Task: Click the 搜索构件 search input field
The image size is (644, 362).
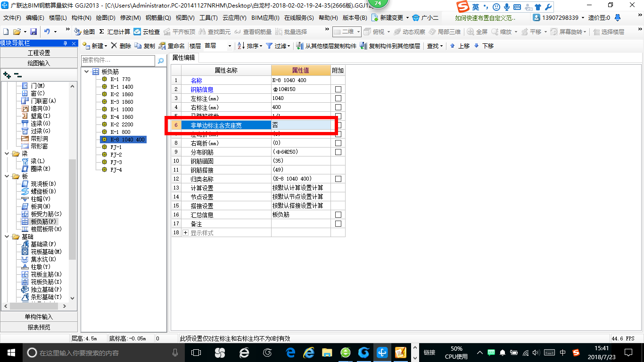Action: coord(118,60)
